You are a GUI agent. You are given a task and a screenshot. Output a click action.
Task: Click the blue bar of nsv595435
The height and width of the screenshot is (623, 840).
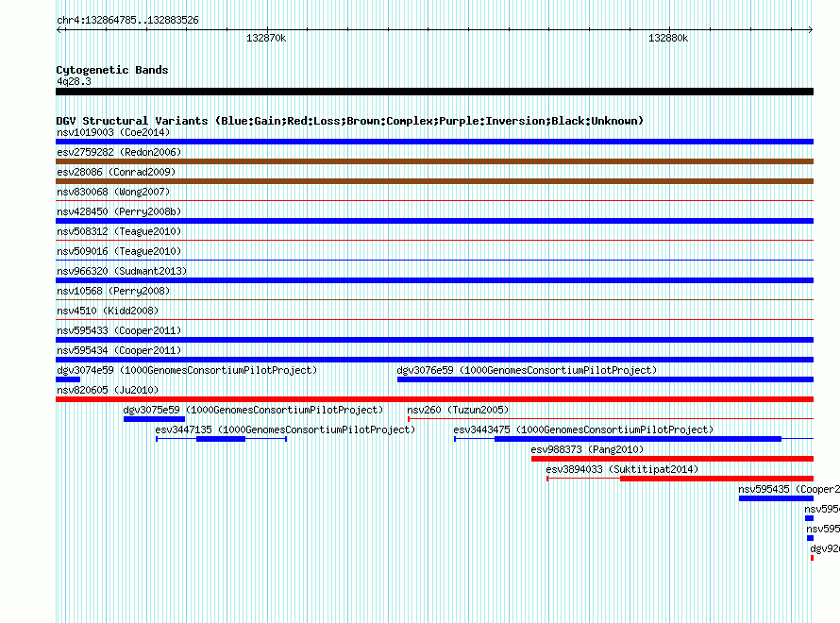tap(776, 498)
